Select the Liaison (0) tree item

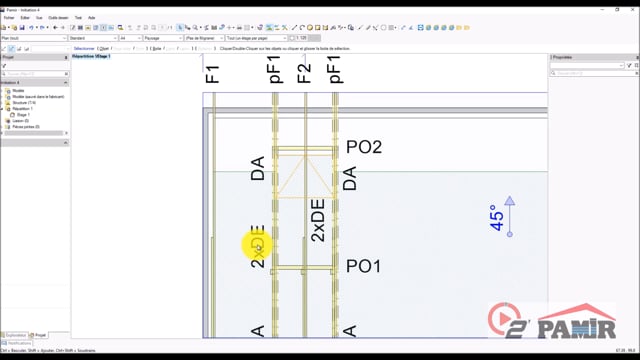click(x=20, y=121)
